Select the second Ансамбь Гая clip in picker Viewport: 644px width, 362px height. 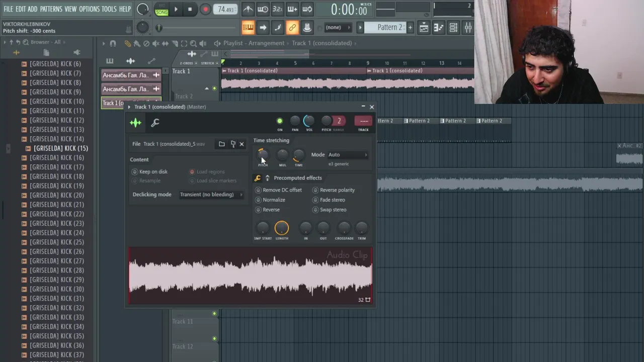pos(131,89)
